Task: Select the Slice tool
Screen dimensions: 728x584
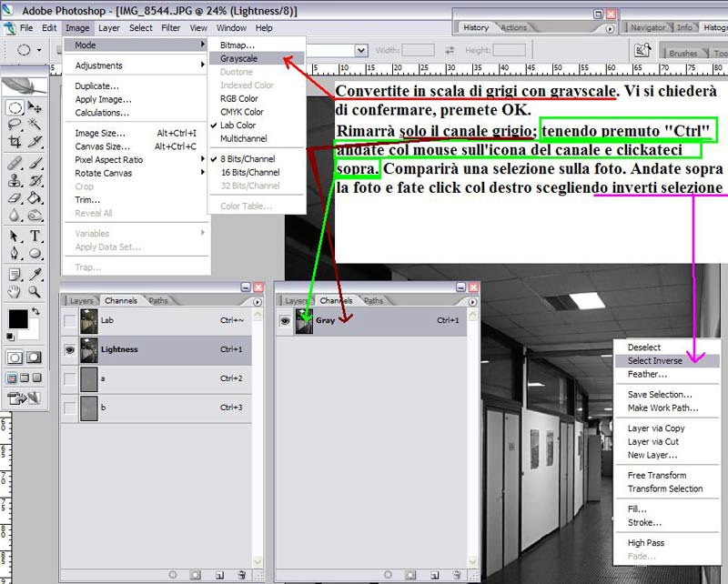Action: [x=35, y=142]
